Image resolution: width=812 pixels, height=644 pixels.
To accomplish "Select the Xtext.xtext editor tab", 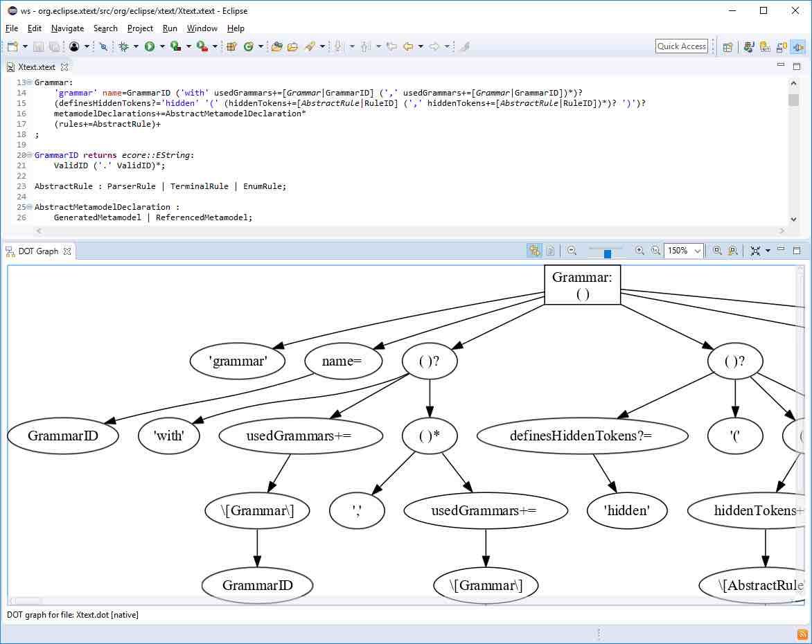I will click(x=33, y=67).
